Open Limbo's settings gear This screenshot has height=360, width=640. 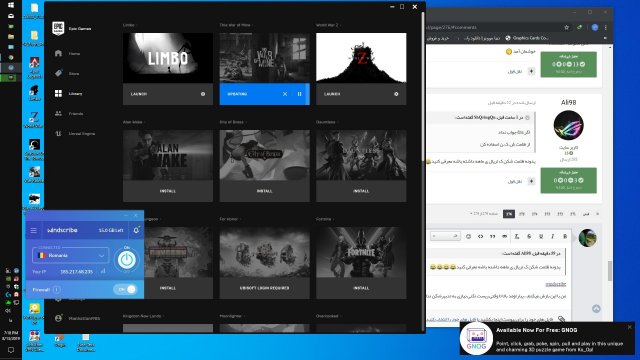[203, 94]
